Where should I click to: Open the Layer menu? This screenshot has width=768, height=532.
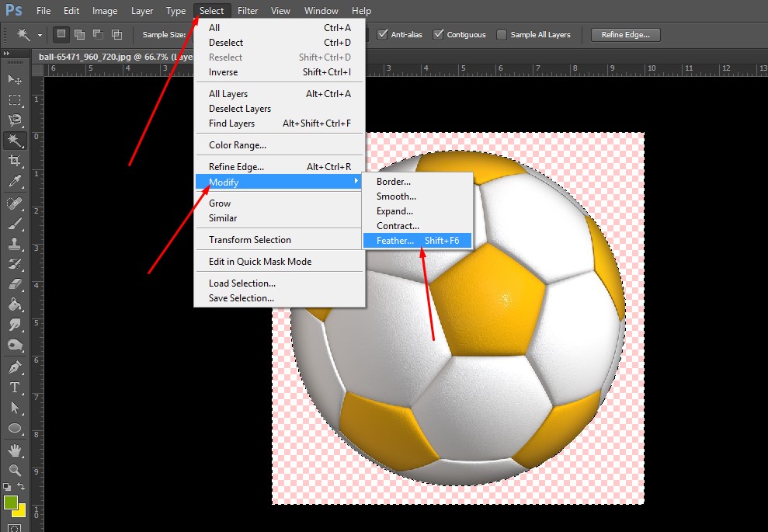pyautogui.click(x=142, y=10)
